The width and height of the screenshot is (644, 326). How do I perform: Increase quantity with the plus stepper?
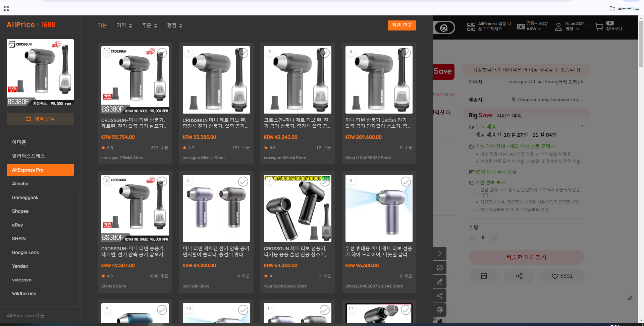(x=494, y=238)
